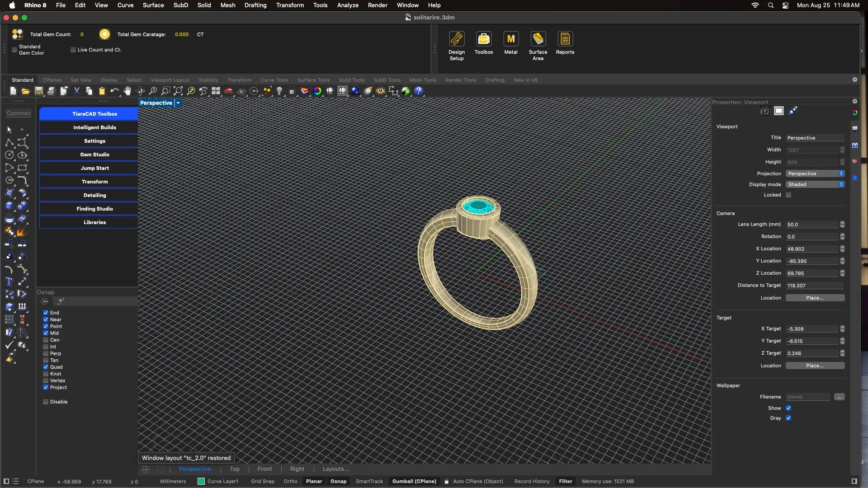Switch to the Curve Tools tab
The height and width of the screenshot is (488, 868).
click(x=274, y=80)
